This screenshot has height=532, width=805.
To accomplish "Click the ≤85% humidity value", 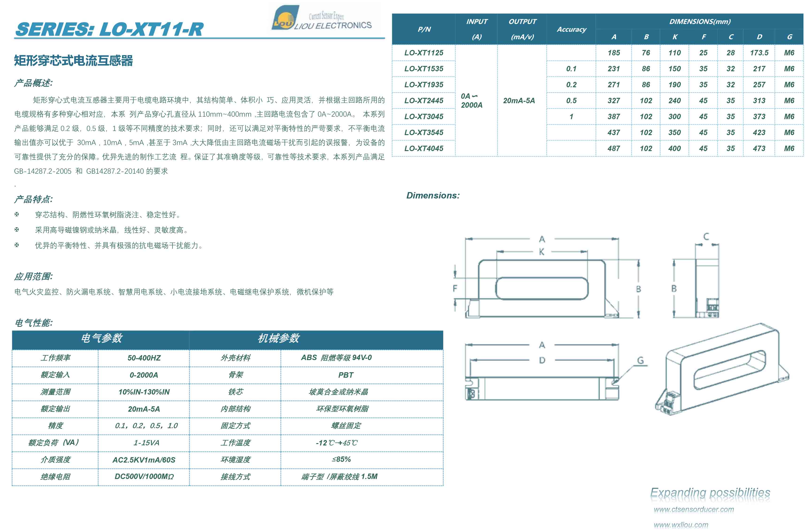I will 341,459.
